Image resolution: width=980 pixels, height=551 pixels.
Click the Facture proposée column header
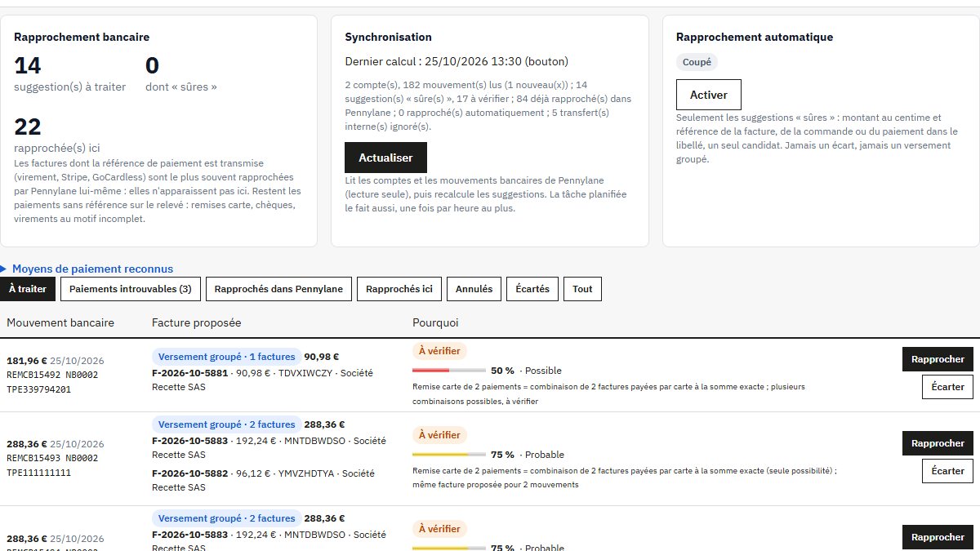coord(196,323)
